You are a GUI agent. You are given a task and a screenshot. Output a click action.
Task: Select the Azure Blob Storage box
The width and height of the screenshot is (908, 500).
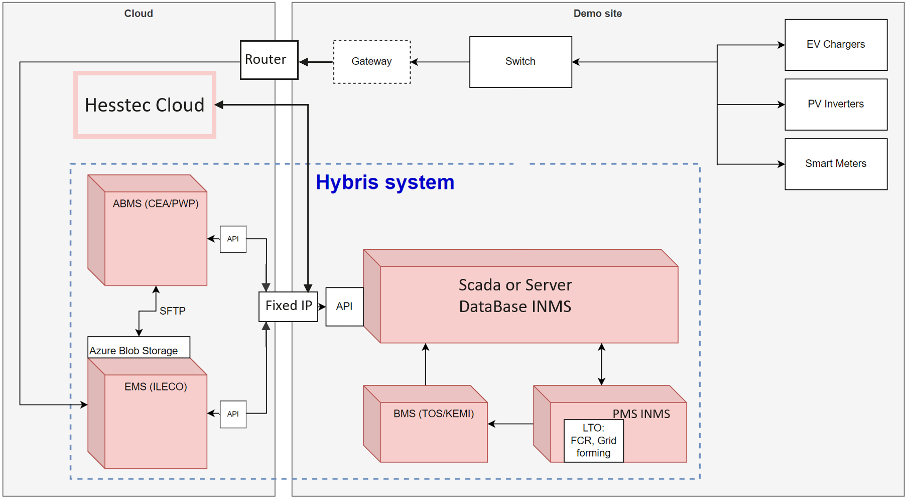click(138, 346)
